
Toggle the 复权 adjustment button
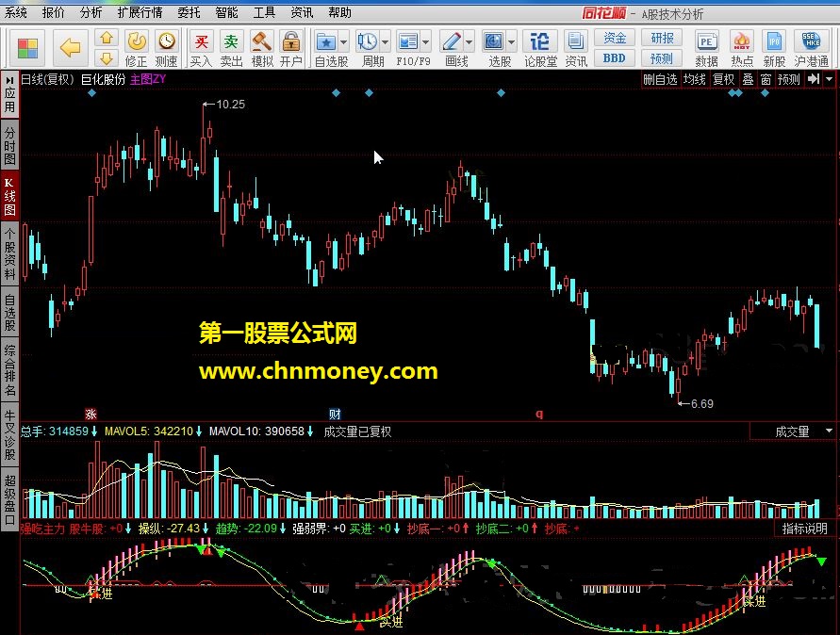(723, 79)
